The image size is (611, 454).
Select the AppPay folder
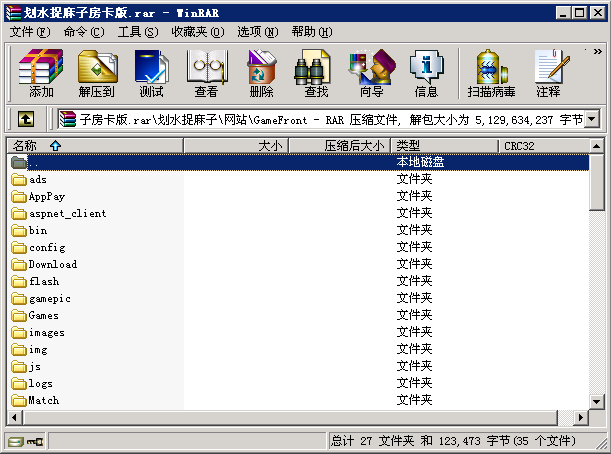point(46,197)
